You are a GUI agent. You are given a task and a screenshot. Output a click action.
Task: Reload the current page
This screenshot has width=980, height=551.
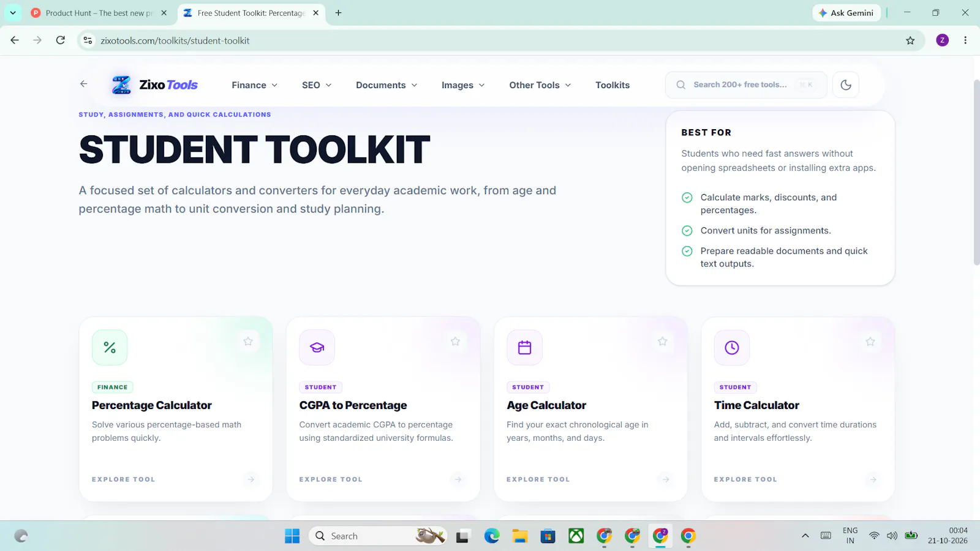pyautogui.click(x=60, y=40)
